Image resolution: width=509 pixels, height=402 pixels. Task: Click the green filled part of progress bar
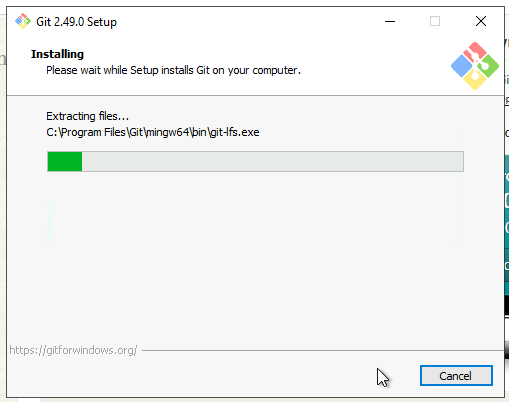click(65, 161)
